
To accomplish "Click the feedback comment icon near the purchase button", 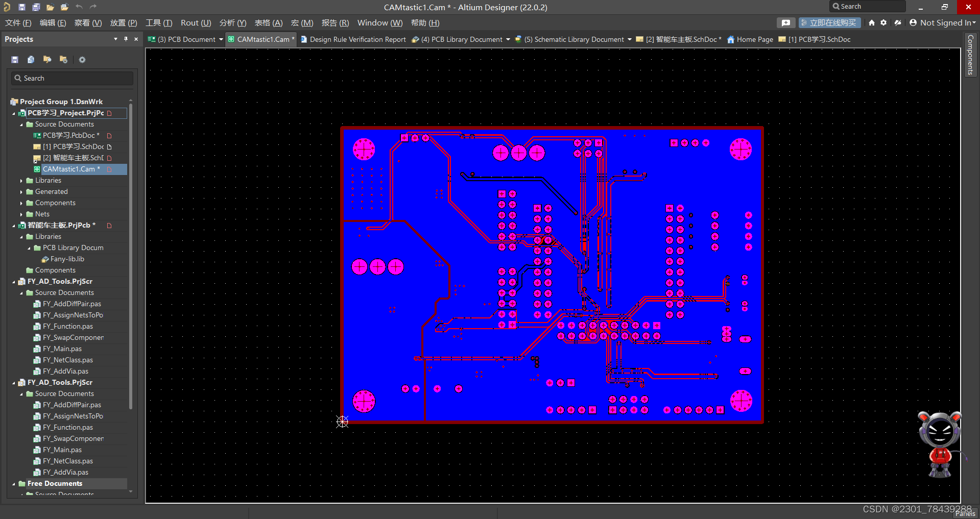I will pos(786,22).
